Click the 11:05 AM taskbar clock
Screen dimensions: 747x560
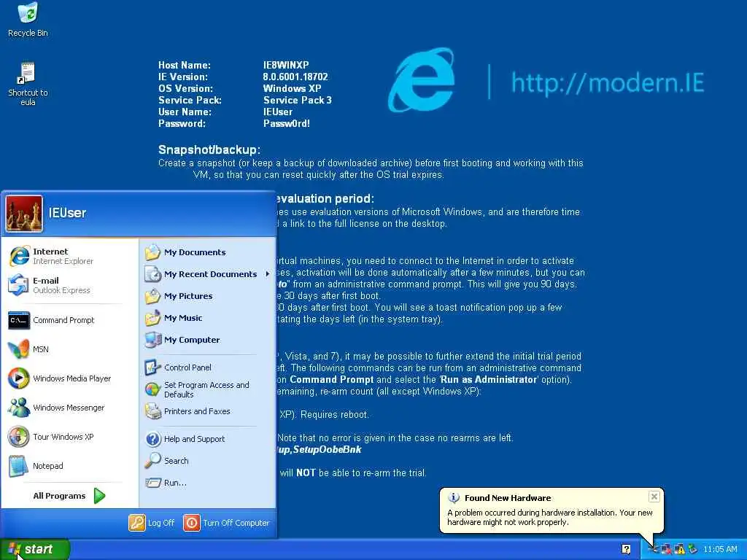pyautogui.click(x=720, y=549)
